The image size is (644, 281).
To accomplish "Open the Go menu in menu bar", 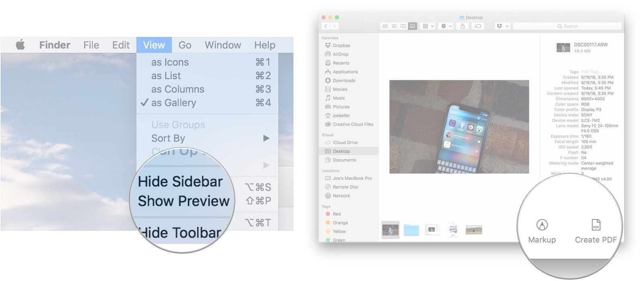I will [185, 45].
